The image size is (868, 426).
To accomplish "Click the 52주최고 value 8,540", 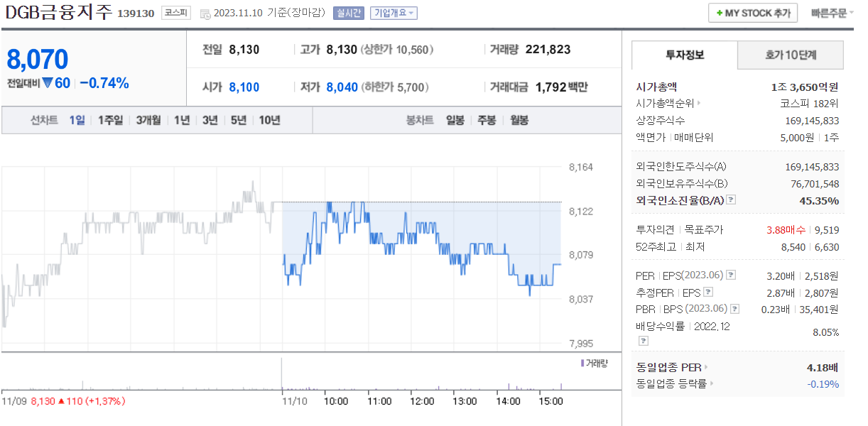I will coord(793,246).
